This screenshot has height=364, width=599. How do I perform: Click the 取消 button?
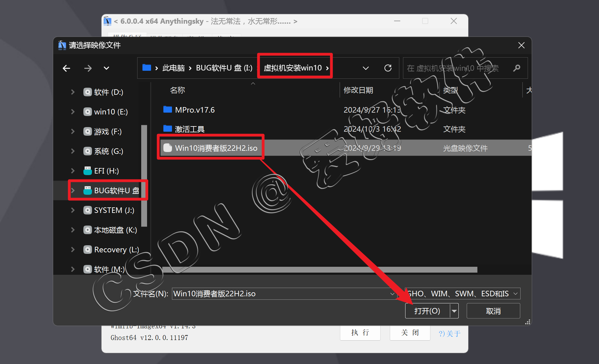[493, 311]
